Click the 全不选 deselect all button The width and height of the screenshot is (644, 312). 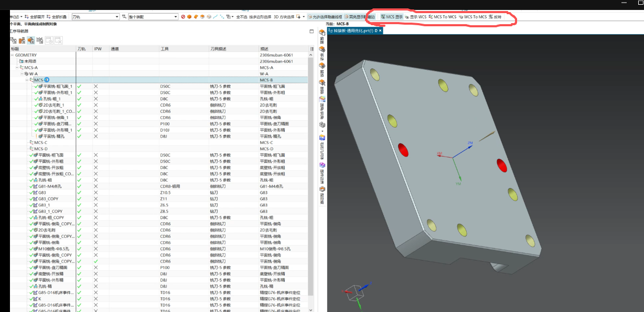pyautogui.click(x=242, y=17)
